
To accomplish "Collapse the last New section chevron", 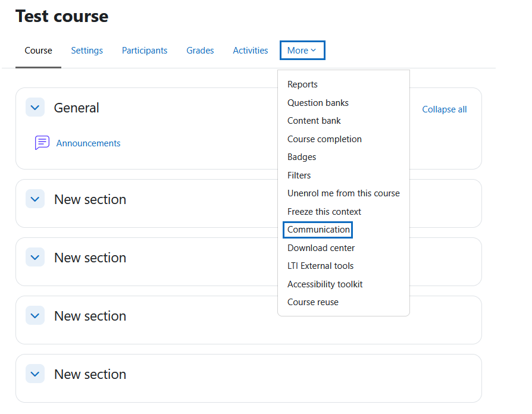I will 35,374.
